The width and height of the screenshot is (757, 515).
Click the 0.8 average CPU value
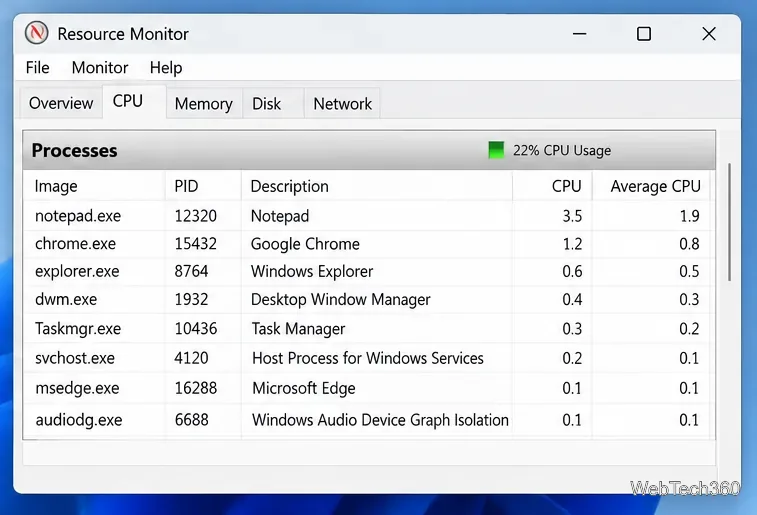point(689,244)
